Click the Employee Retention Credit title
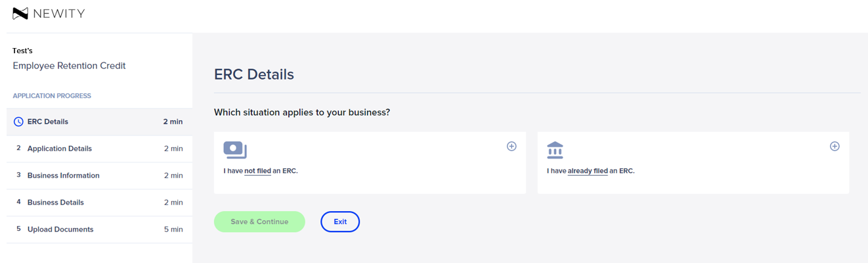The height and width of the screenshot is (263, 868). [x=69, y=66]
